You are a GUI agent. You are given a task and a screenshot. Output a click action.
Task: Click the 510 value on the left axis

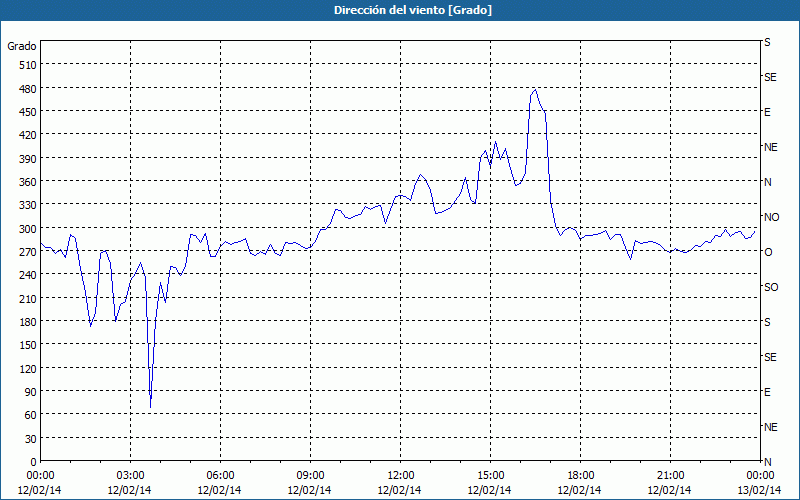28,65
